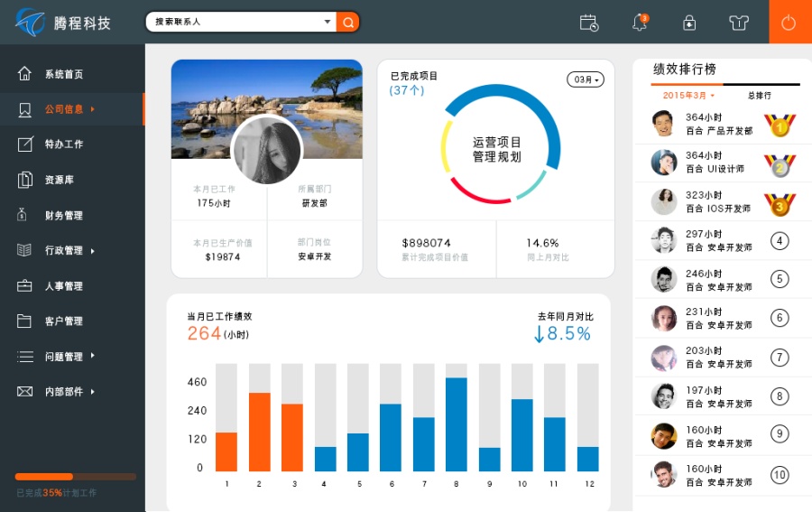Image resolution: width=812 pixels, height=512 pixels.
Task: Click the bronze rank 3 medal
Action: coord(780,205)
